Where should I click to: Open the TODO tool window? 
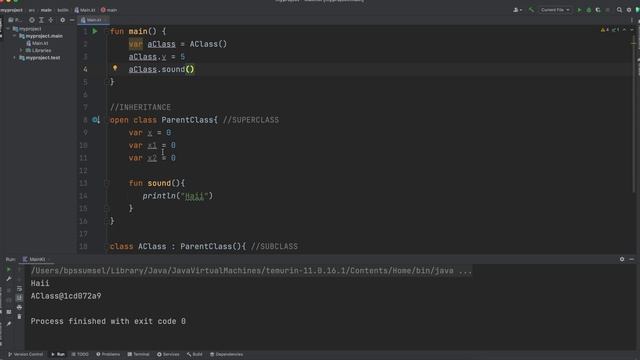pyautogui.click(x=80, y=354)
